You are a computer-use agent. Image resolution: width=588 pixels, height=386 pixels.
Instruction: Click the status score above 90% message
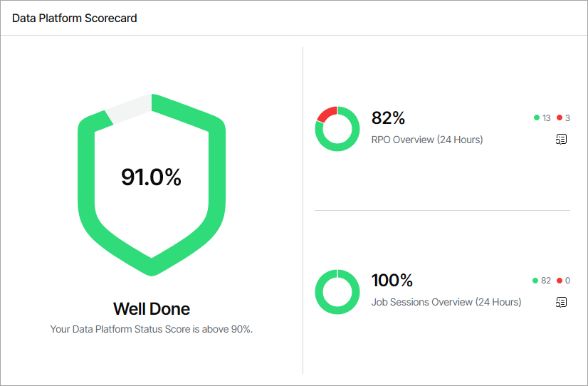click(152, 329)
